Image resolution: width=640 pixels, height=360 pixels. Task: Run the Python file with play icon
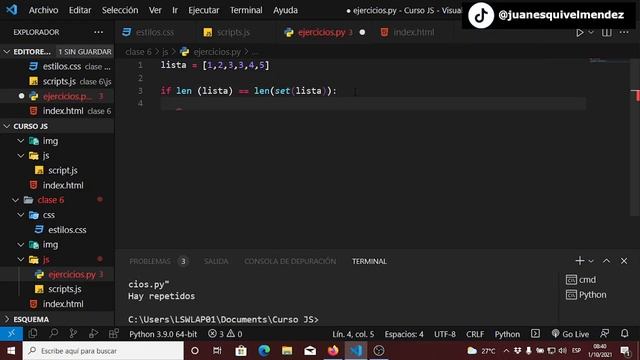pyautogui.click(x=580, y=32)
